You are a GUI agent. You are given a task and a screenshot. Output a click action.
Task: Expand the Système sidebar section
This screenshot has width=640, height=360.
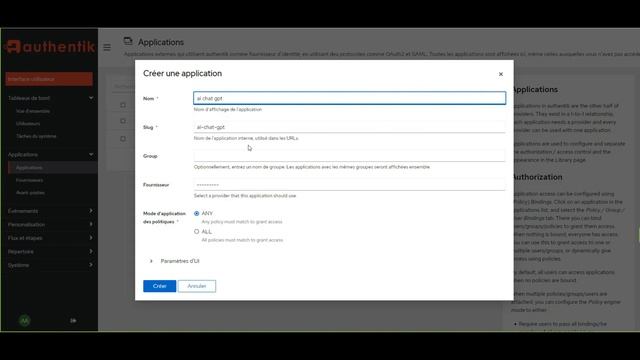(50, 265)
